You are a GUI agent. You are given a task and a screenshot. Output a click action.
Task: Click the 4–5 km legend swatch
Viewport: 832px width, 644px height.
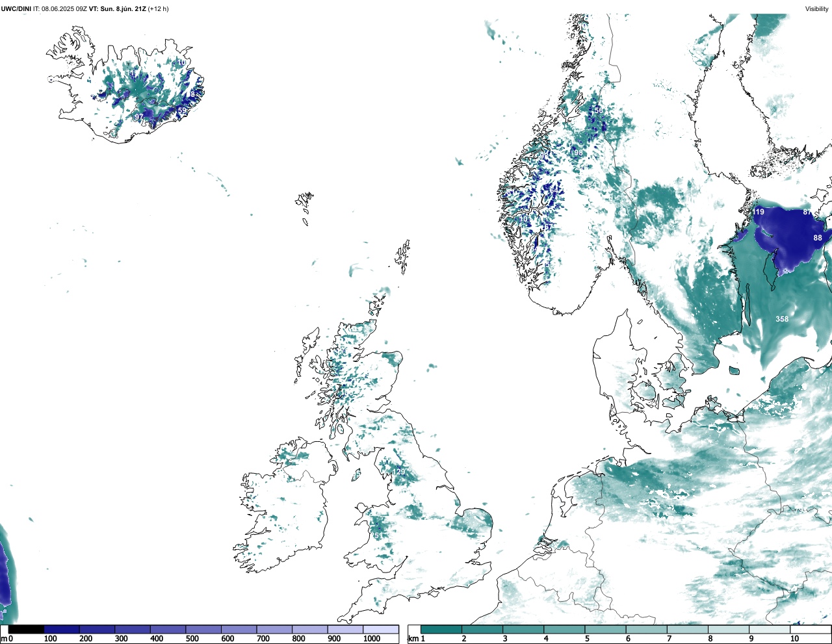point(564,629)
